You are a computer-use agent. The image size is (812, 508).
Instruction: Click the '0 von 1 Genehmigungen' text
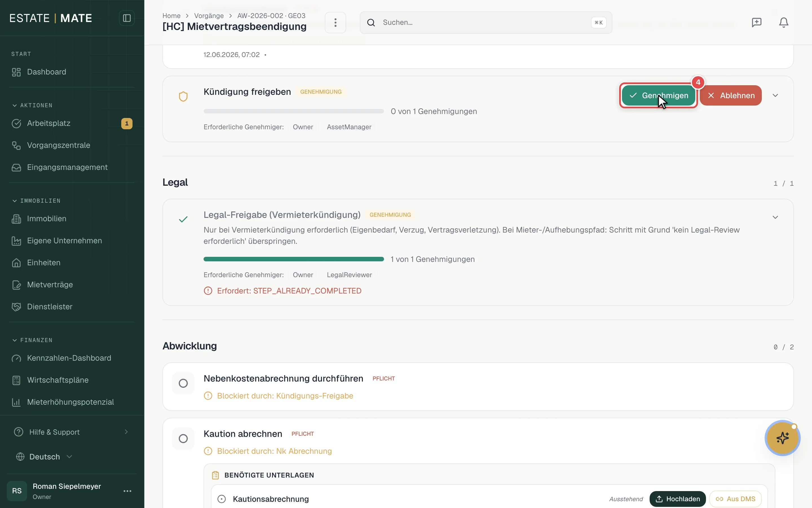[434, 111]
